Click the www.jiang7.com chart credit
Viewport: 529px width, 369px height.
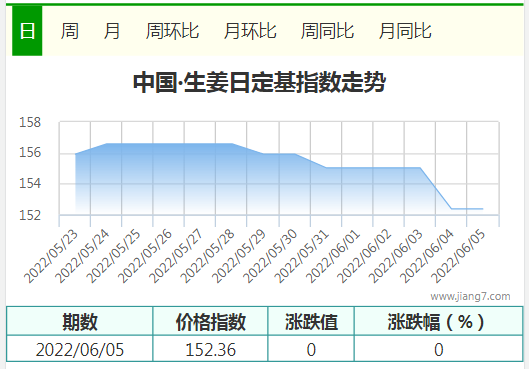pos(470,296)
